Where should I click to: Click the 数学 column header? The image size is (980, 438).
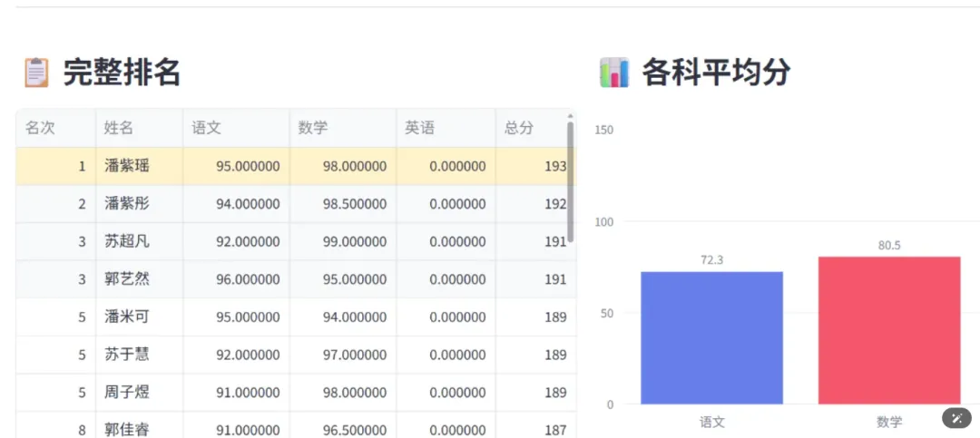click(x=343, y=128)
